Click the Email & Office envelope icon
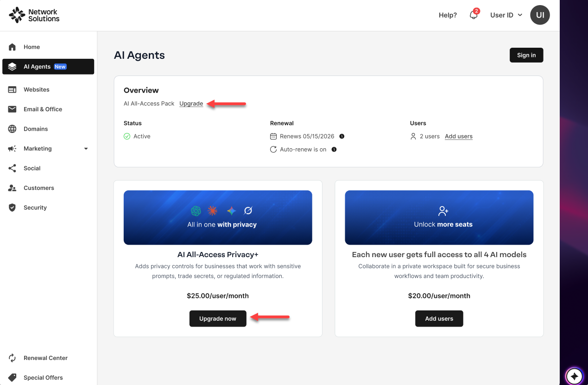 [13, 109]
